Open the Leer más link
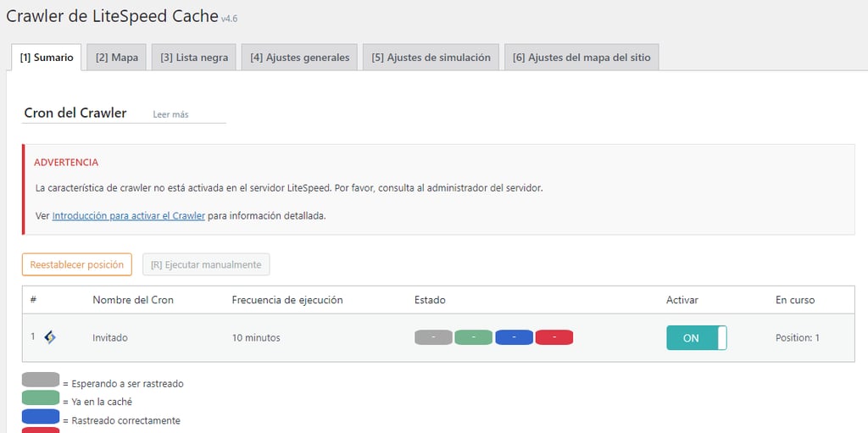The height and width of the screenshot is (433, 868). pyautogui.click(x=170, y=114)
